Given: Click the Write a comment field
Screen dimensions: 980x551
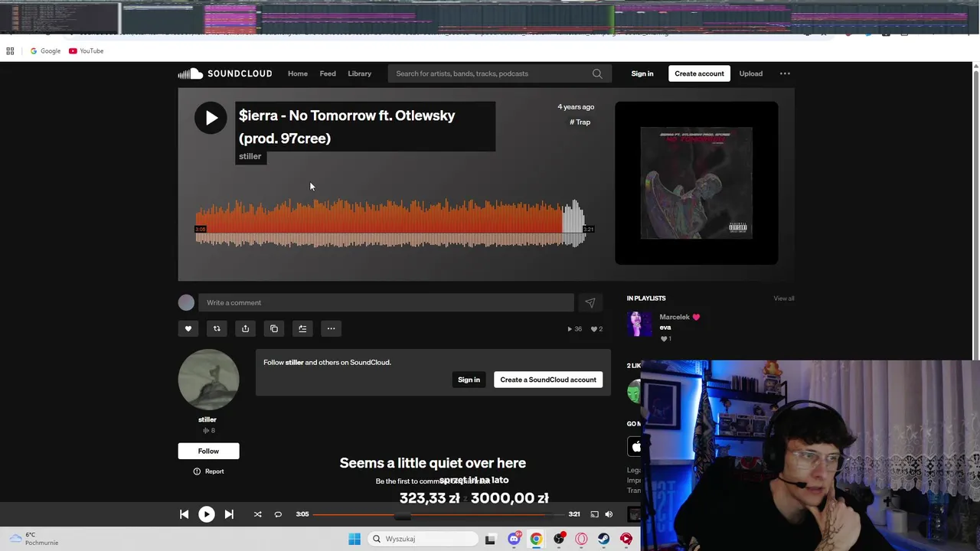Looking at the screenshot, I should (x=386, y=302).
